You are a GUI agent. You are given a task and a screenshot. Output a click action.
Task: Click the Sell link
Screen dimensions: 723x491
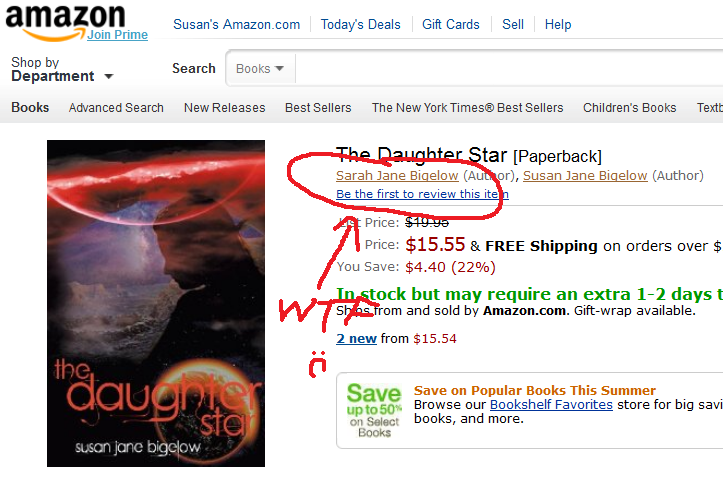pyautogui.click(x=513, y=24)
